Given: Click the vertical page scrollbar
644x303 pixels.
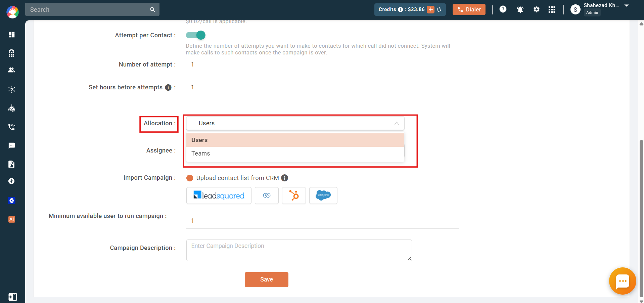Looking at the screenshot, I should tap(641, 218).
